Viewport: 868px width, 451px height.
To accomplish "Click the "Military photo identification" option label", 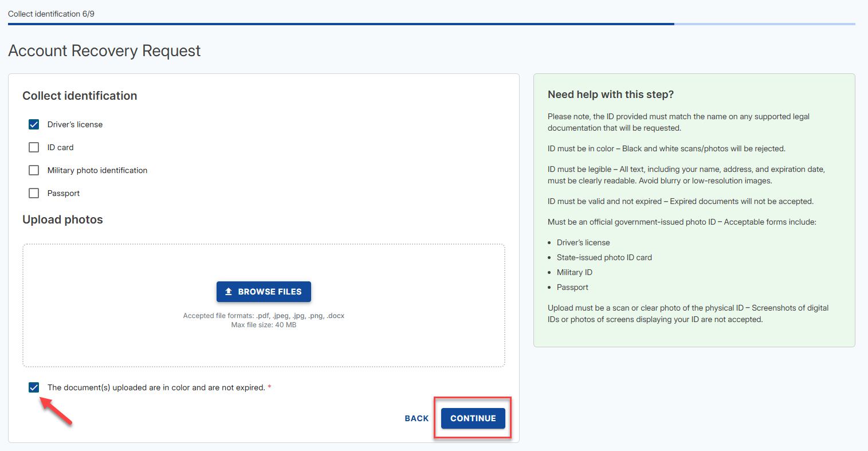I will (97, 170).
